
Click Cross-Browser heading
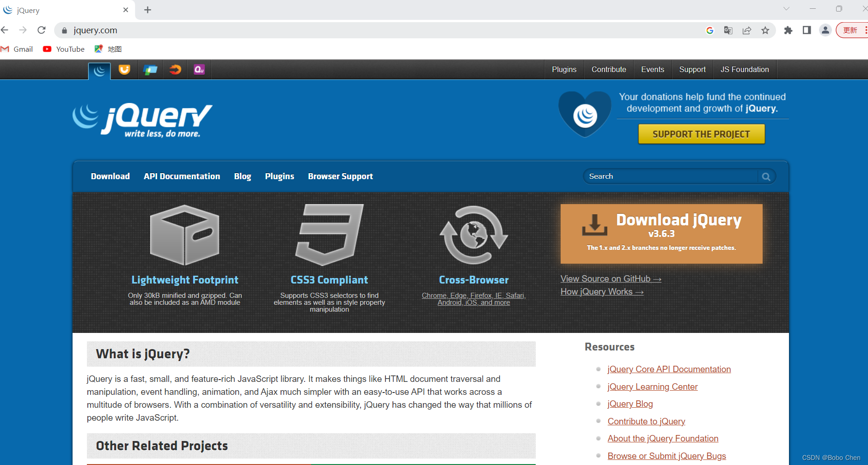(474, 280)
